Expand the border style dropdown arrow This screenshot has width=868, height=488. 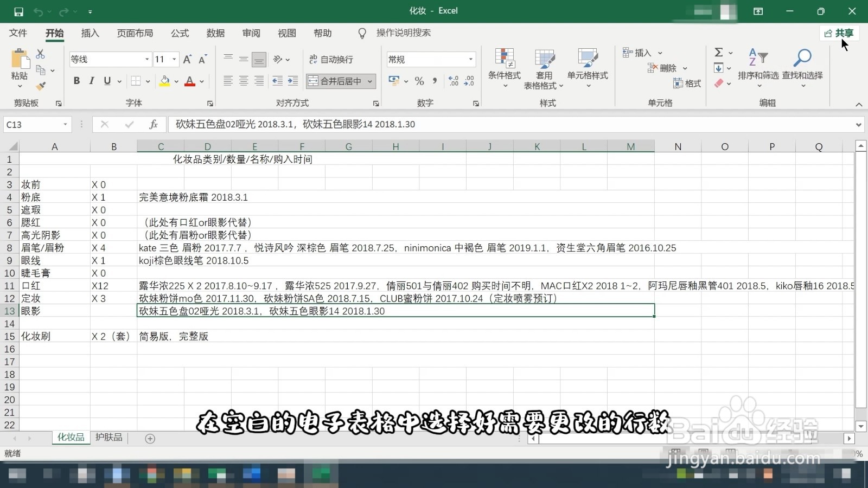(148, 81)
